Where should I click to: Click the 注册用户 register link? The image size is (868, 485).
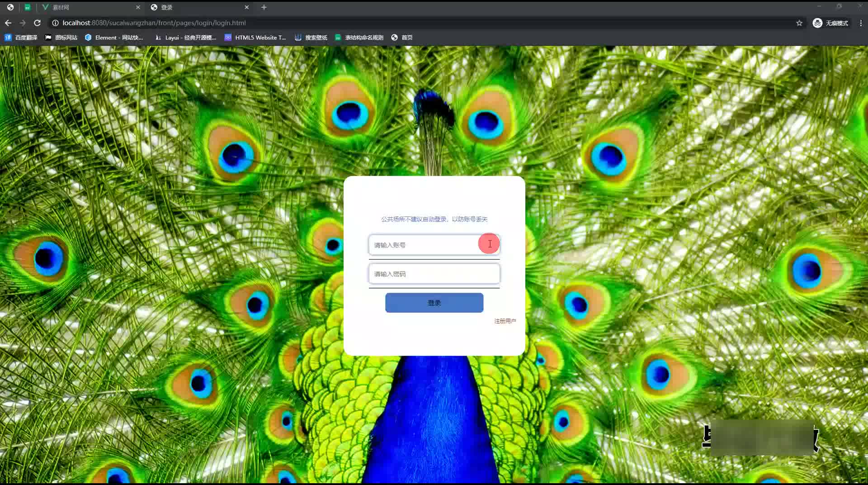click(x=505, y=321)
